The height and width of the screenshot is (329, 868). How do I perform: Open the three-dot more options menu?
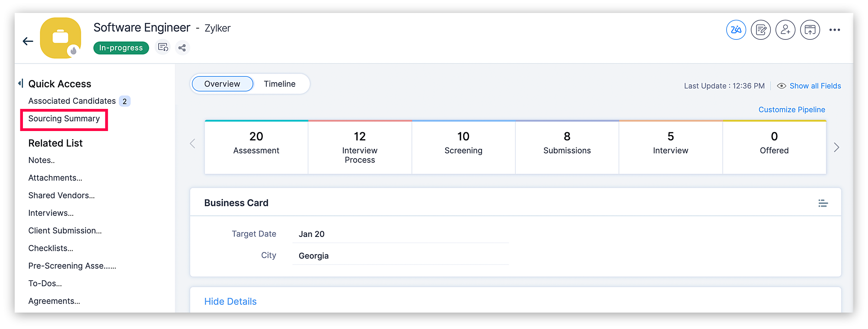click(835, 30)
